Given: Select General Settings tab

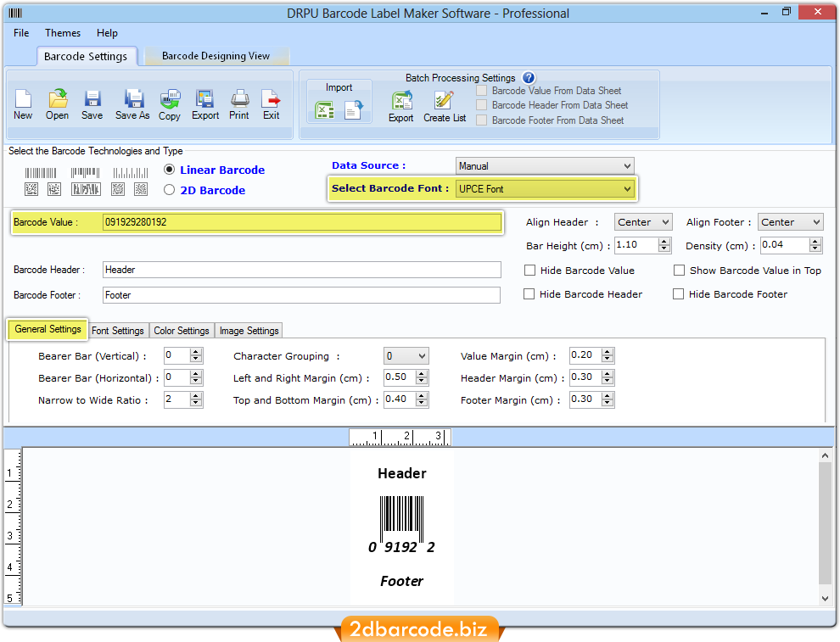Looking at the screenshot, I should [x=48, y=329].
